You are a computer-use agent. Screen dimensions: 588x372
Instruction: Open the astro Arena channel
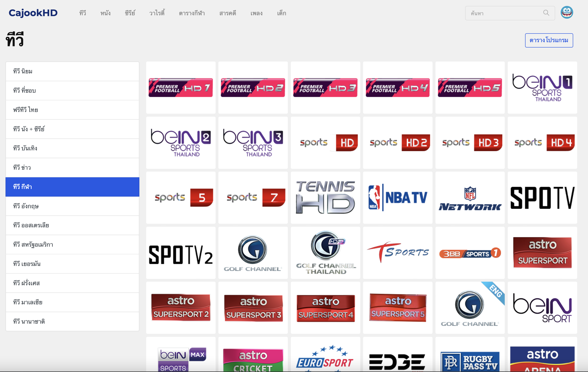click(x=542, y=355)
